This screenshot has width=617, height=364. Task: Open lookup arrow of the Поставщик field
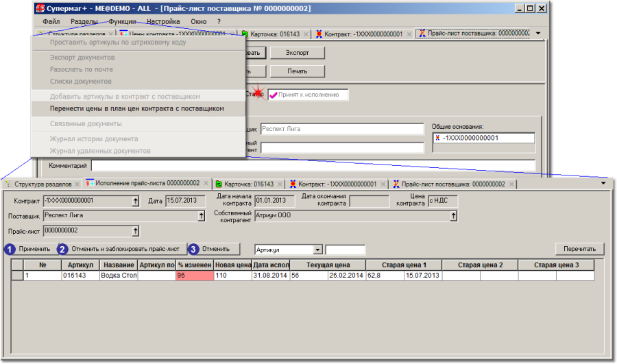pyautogui.click(x=201, y=216)
